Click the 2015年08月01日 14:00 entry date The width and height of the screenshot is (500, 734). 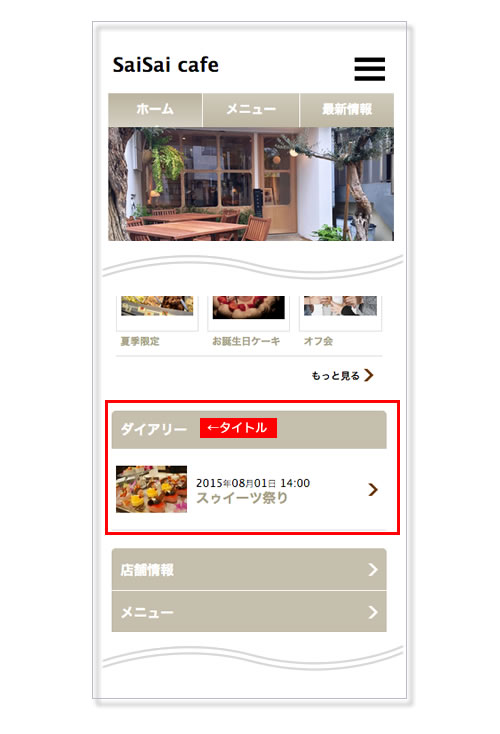(x=253, y=483)
